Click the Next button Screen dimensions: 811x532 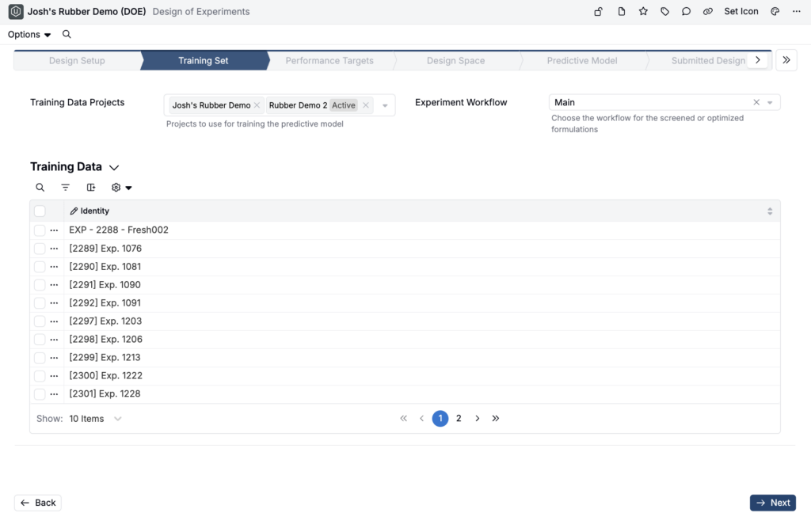point(773,503)
